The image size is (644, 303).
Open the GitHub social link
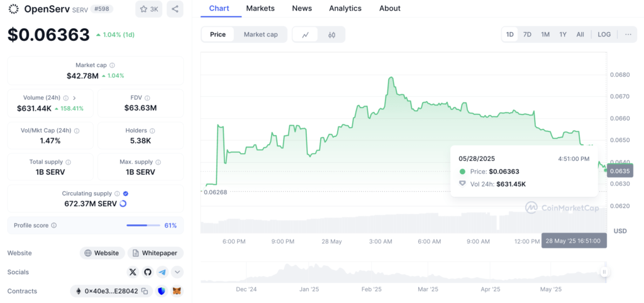pyautogui.click(x=147, y=272)
